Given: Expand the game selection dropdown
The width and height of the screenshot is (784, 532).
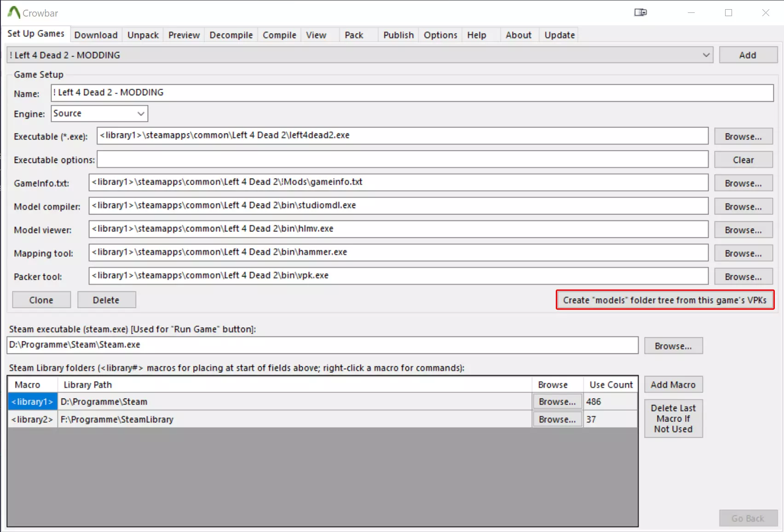Looking at the screenshot, I should 706,55.
